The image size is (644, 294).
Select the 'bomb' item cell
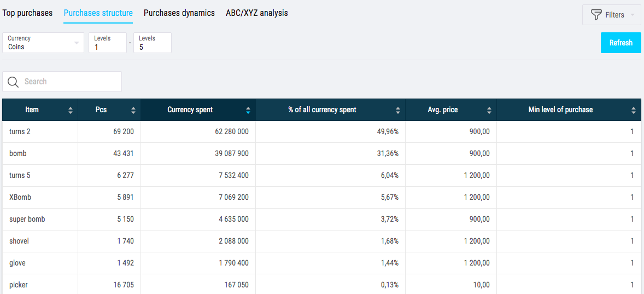click(x=40, y=153)
